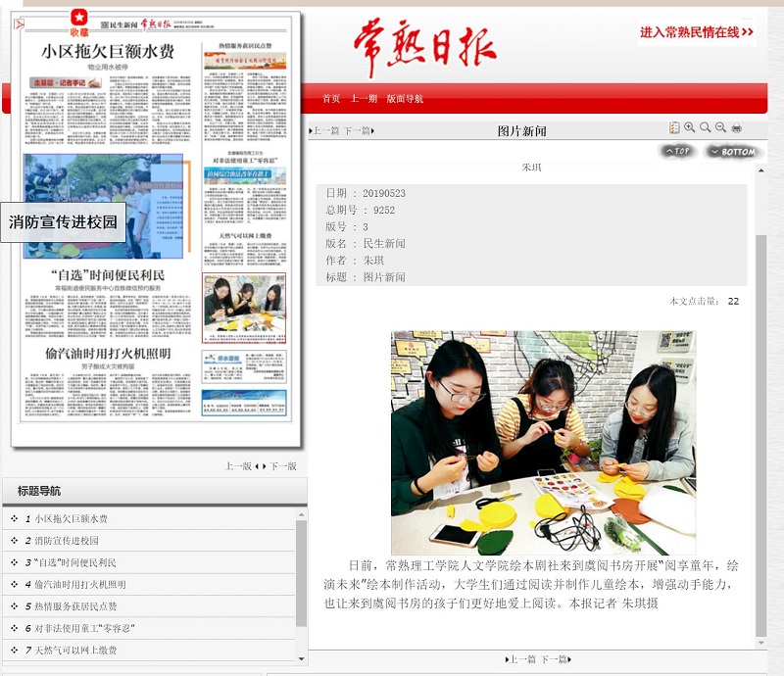Click 热情服务获居民点赞 article on page image
The height and width of the screenshot is (676, 784).
point(245,91)
